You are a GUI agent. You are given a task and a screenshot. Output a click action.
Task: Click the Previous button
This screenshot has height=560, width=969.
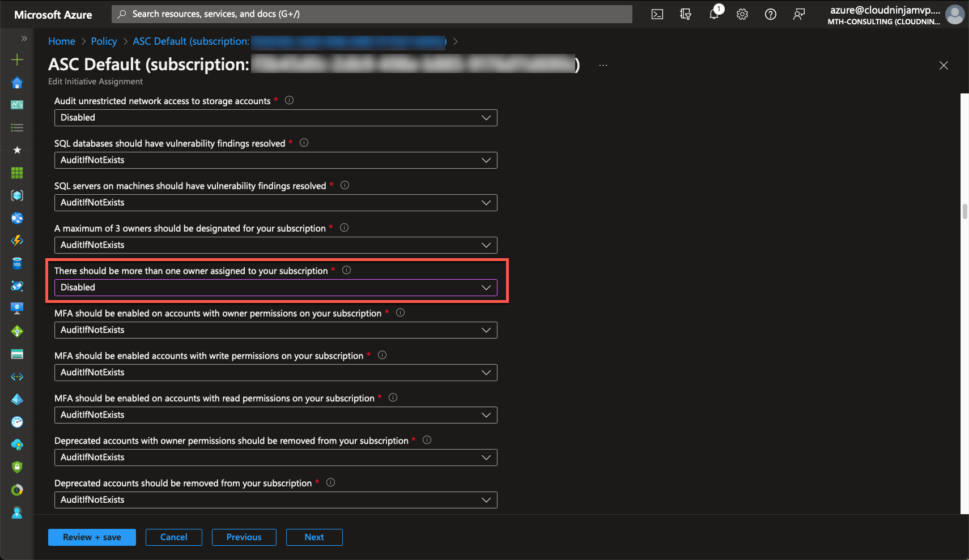pos(244,537)
